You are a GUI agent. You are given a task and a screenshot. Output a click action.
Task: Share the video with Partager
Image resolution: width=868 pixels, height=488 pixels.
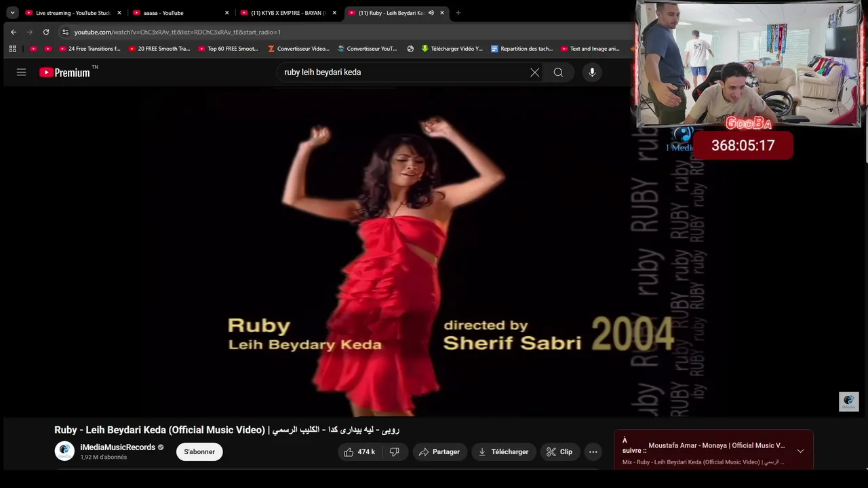click(439, 451)
